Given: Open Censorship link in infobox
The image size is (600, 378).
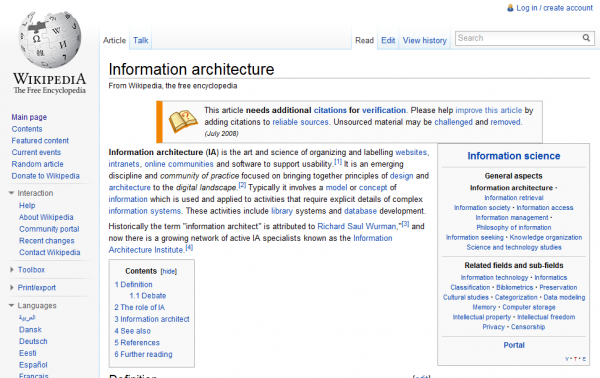Looking at the screenshot, I should 528,327.
